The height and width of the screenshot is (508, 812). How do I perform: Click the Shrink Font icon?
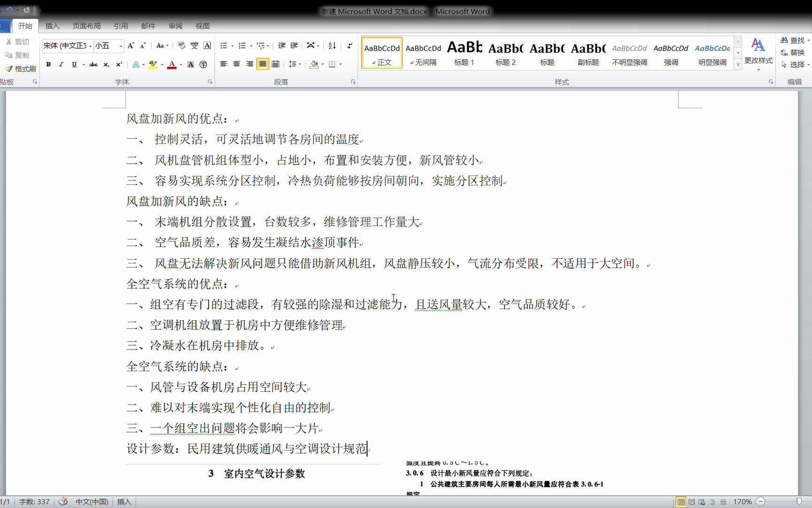pyautogui.click(x=143, y=46)
